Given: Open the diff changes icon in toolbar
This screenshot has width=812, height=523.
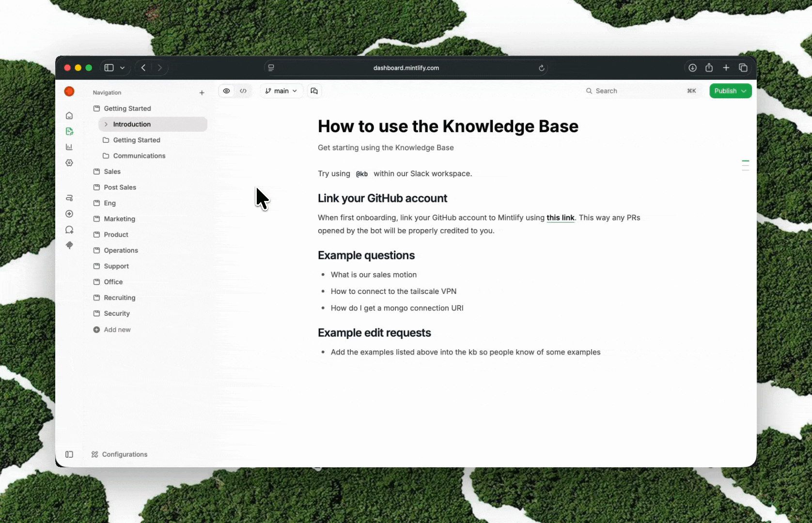Looking at the screenshot, I should pyautogui.click(x=314, y=91).
